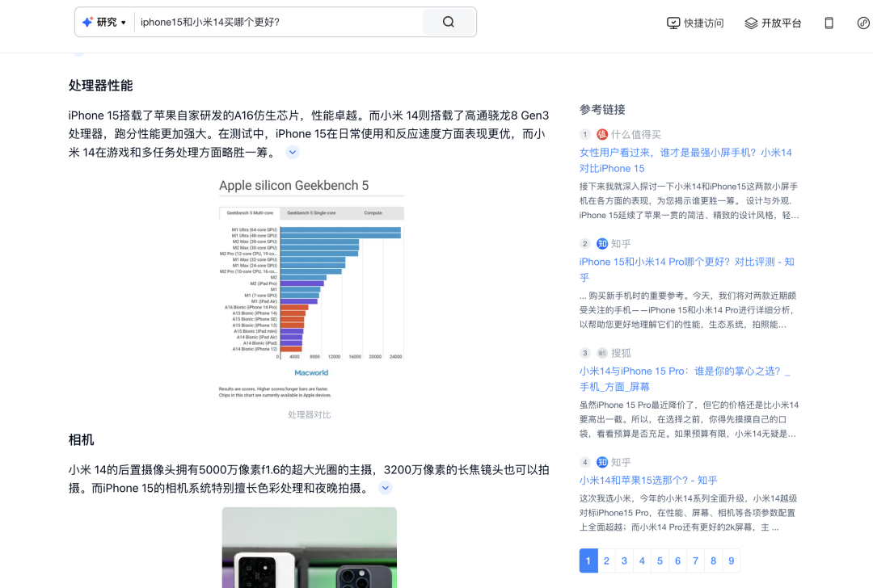Go to pagination page 6
873x588 pixels.
(x=677, y=561)
